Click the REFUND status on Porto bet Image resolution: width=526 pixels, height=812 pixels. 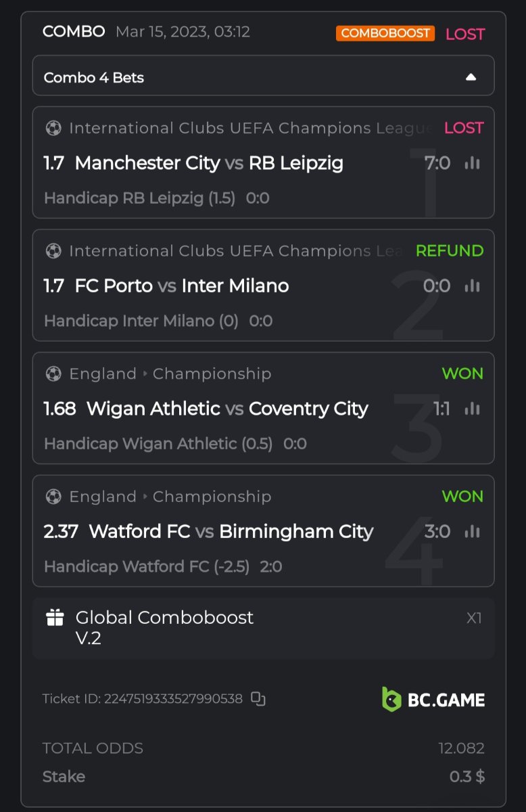[450, 251]
